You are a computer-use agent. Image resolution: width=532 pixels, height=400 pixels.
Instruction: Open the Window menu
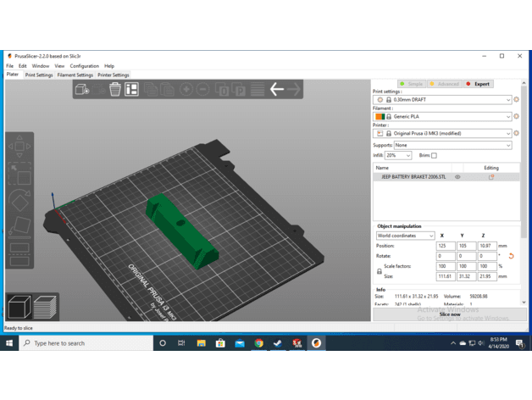click(x=41, y=66)
